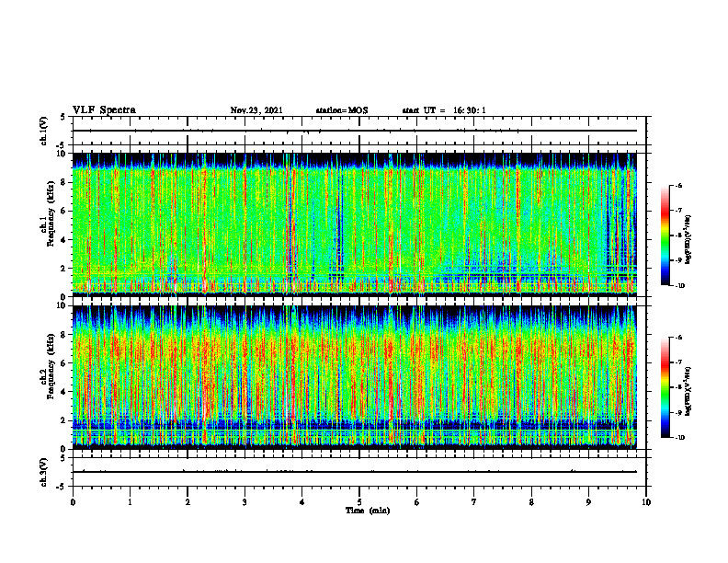The height and width of the screenshot is (563, 728).
Task: Click time-axis tick label "7"
Action: [474, 502]
